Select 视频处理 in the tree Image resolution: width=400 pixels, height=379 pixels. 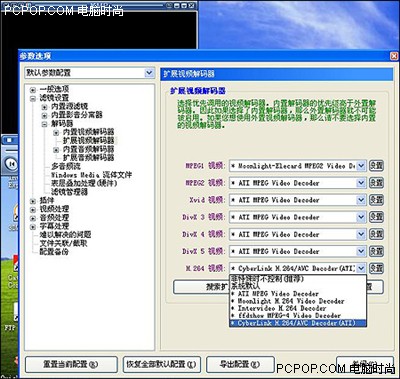54,209
